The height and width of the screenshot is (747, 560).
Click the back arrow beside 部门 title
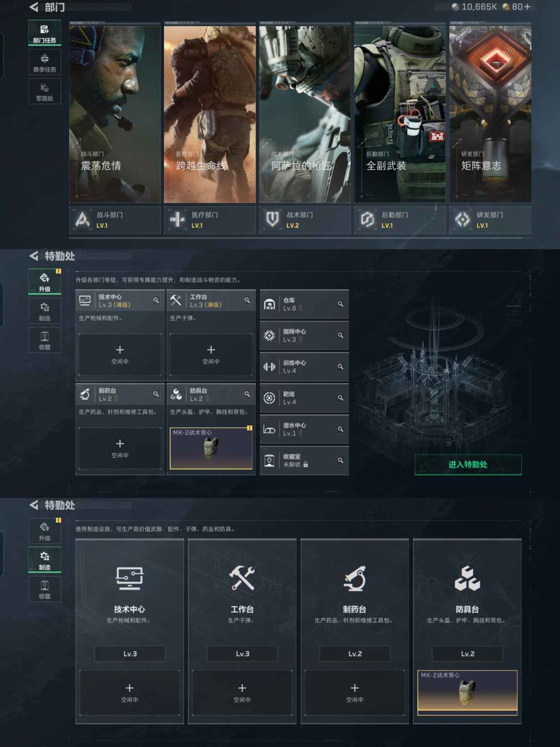[x=34, y=7]
